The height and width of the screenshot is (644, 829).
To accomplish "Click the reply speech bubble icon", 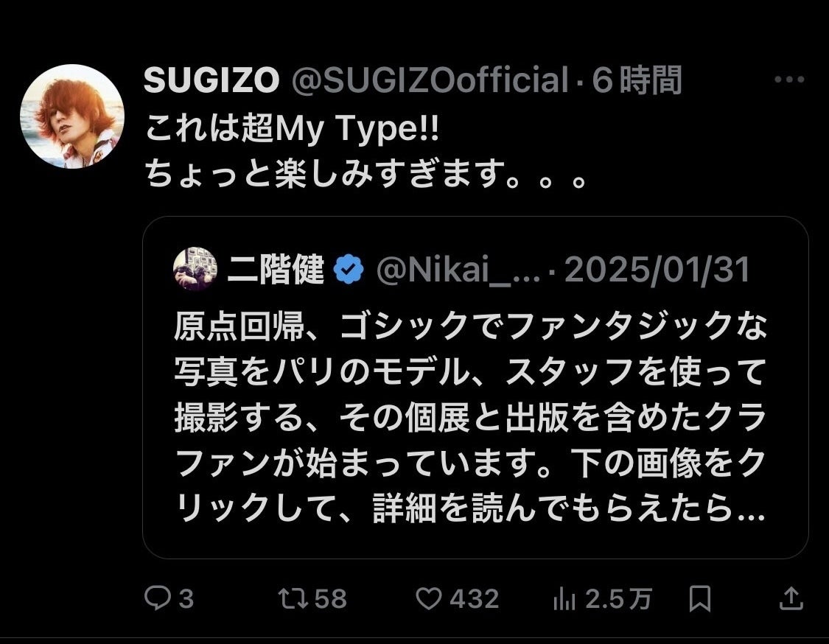I will coord(157,599).
